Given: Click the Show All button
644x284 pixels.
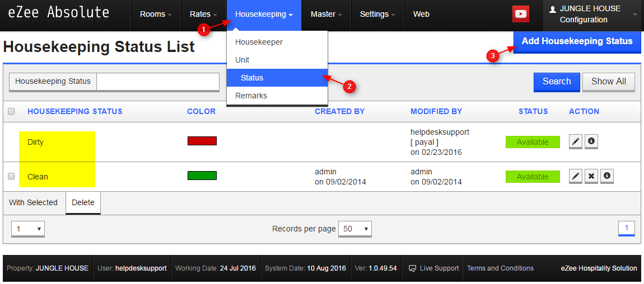Looking at the screenshot, I should pyautogui.click(x=608, y=82).
